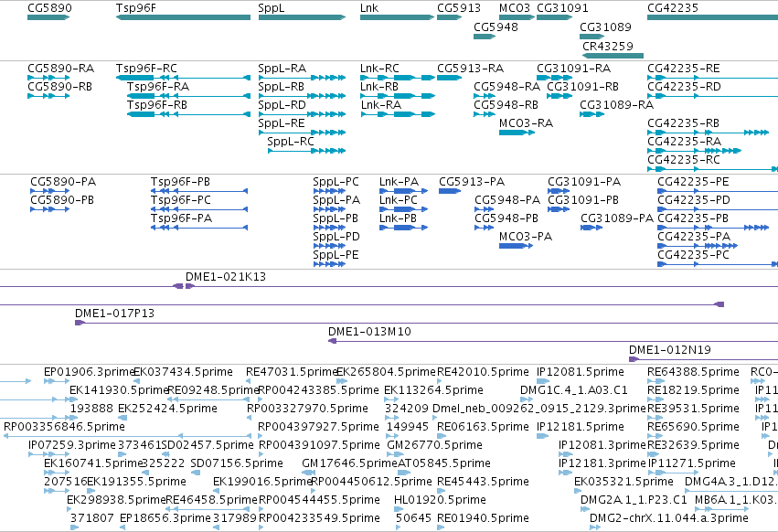Select transcript CG5890-RA
The height and width of the screenshot is (532, 778).
(48, 78)
